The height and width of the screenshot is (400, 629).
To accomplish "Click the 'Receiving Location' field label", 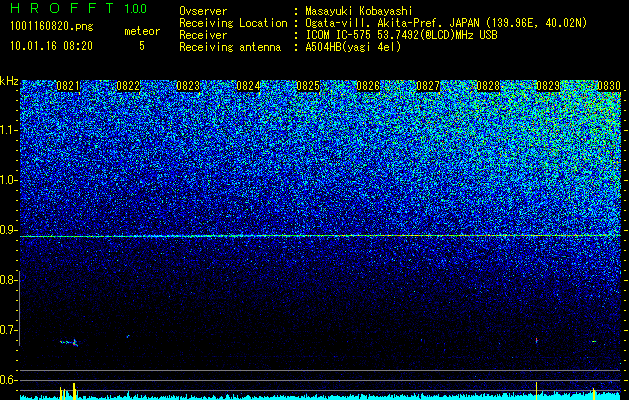I will 233,23.
